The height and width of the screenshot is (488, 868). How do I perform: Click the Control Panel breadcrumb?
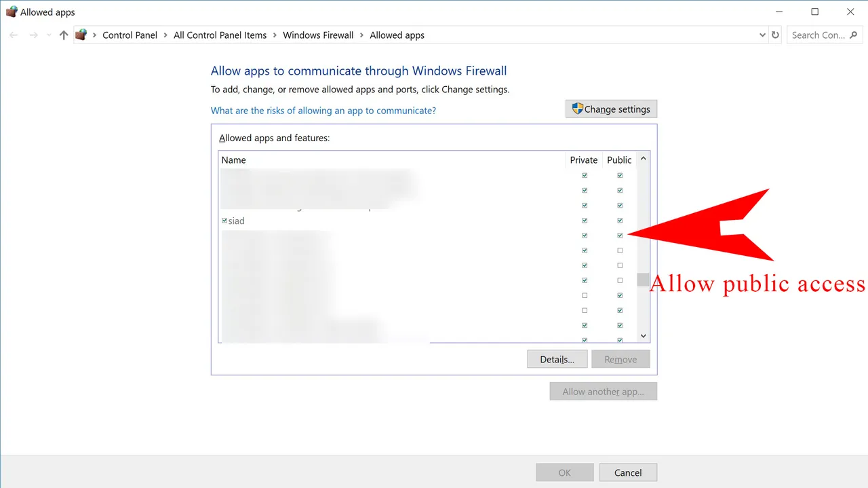pyautogui.click(x=130, y=35)
